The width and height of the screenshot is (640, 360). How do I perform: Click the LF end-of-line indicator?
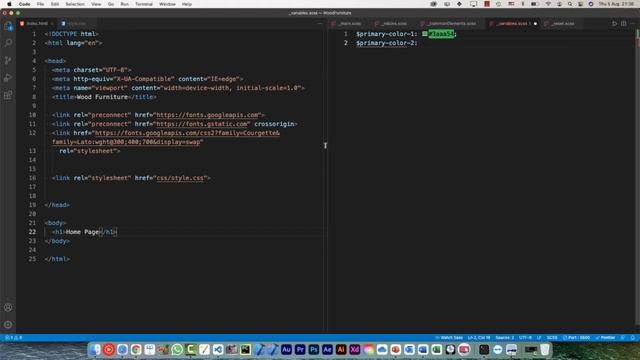(x=539, y=338)
